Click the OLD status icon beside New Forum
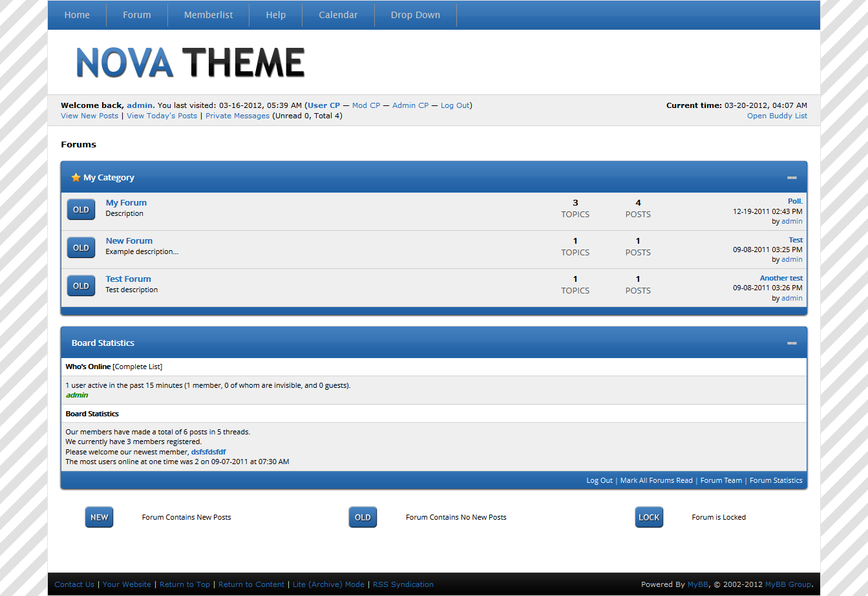Screen dimensions: 868x596 click(x=81, y=248)
